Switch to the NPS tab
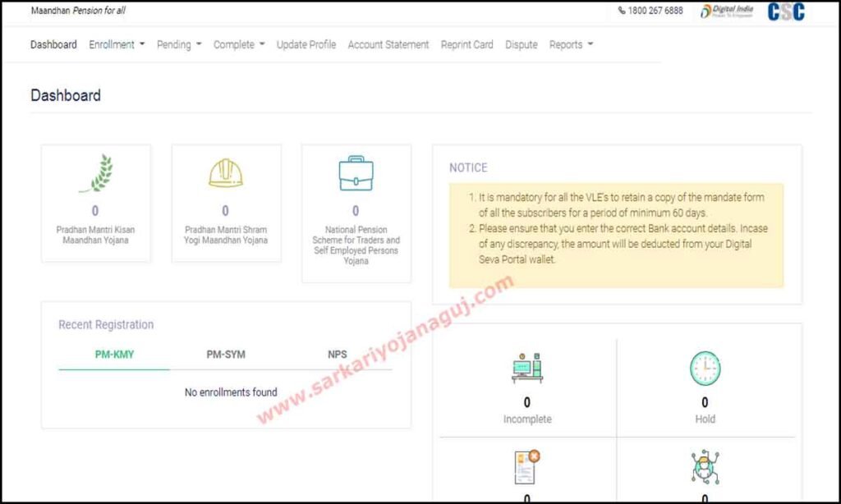Image resolution: width=841 pixels, height=504 pixels. tap(338, 355)
